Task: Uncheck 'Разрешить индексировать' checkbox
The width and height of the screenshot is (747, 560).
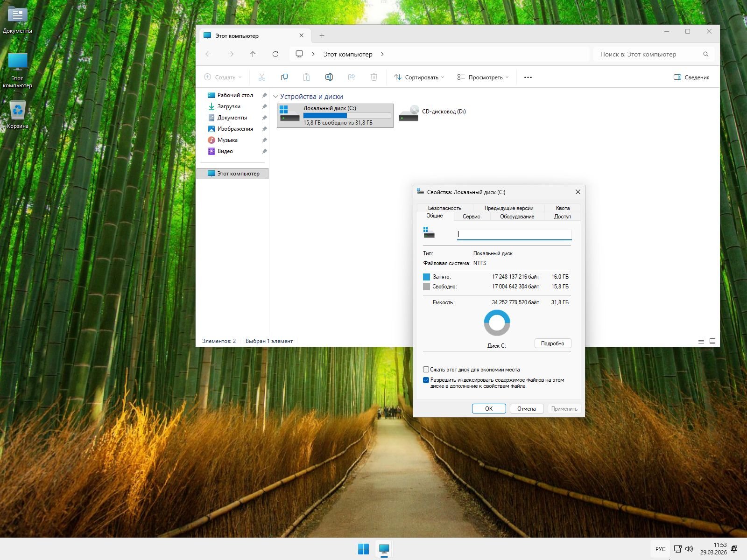Action: (426, 380)
